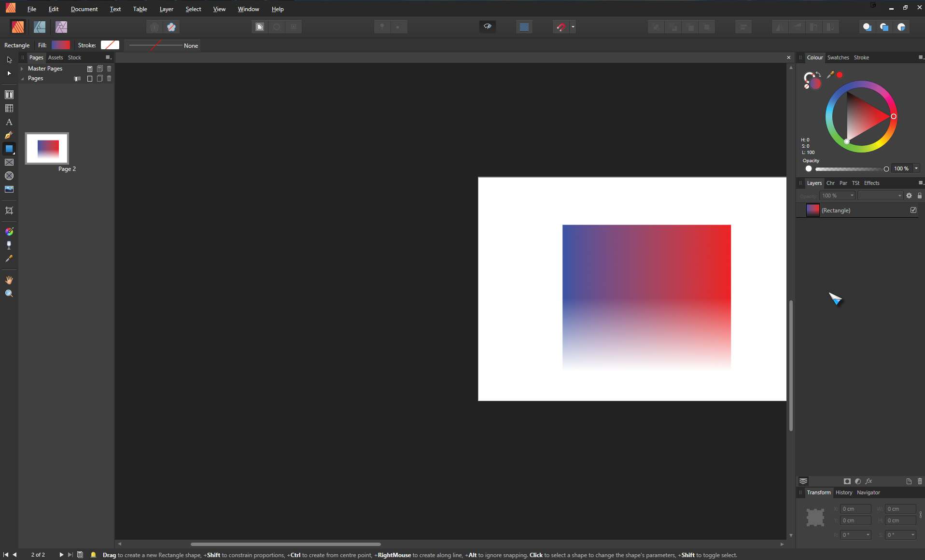Open the opacity 100 % dropdown in Colour
This screenshot has width=925, height=560.
(x=916, y=168)
